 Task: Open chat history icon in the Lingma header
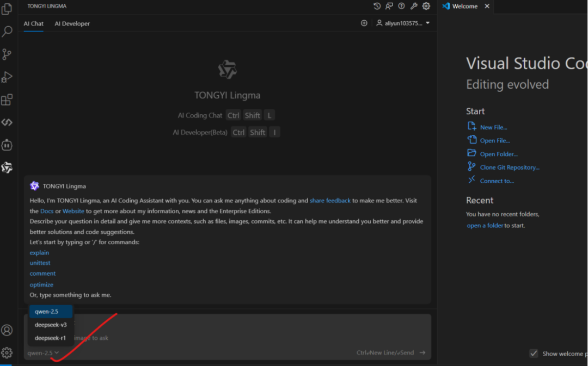click(377, 6)
